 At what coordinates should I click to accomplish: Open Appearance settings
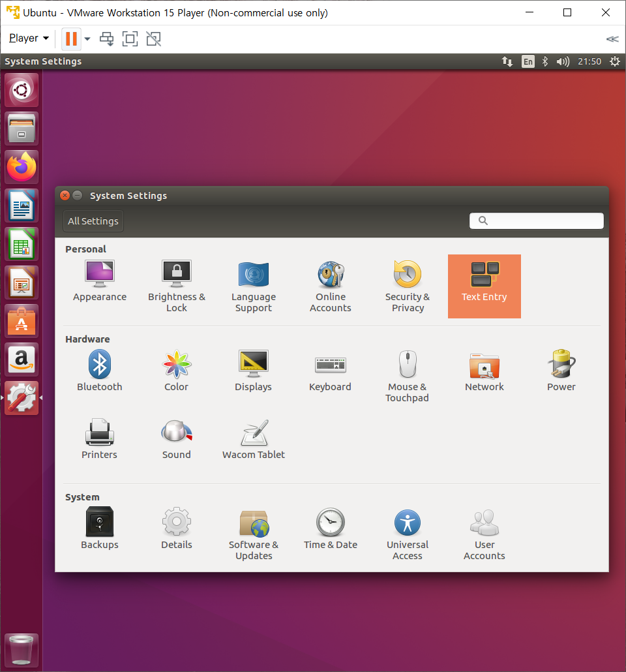(99, 281)
